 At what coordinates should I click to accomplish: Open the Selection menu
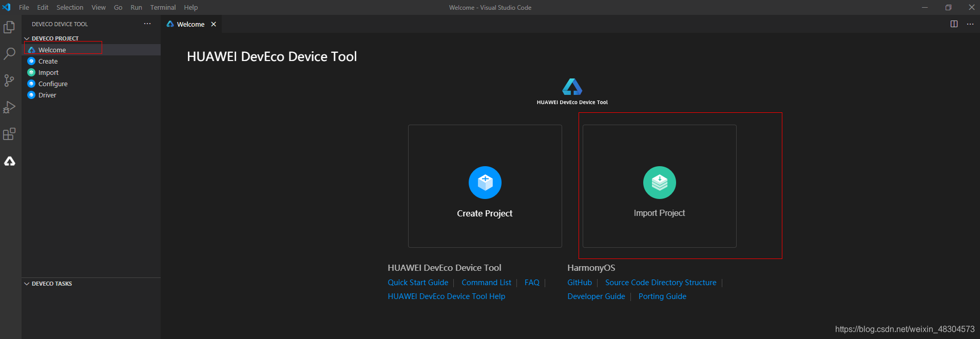tap(70, 7)
